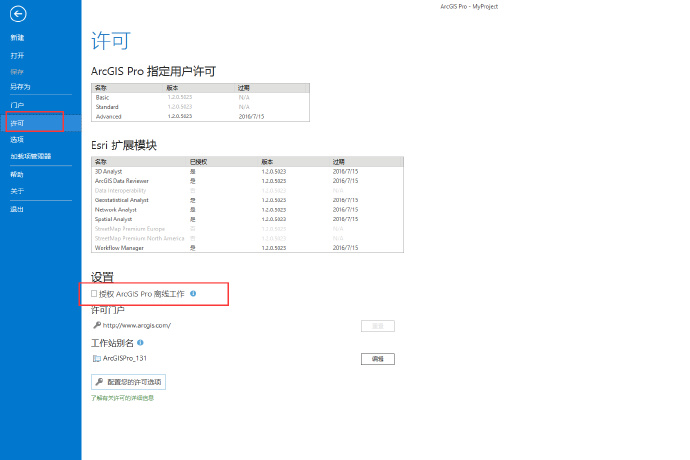The image size is (690, 460).
Task: Click 过期 header in extensions table
Action: click(338, 162)
